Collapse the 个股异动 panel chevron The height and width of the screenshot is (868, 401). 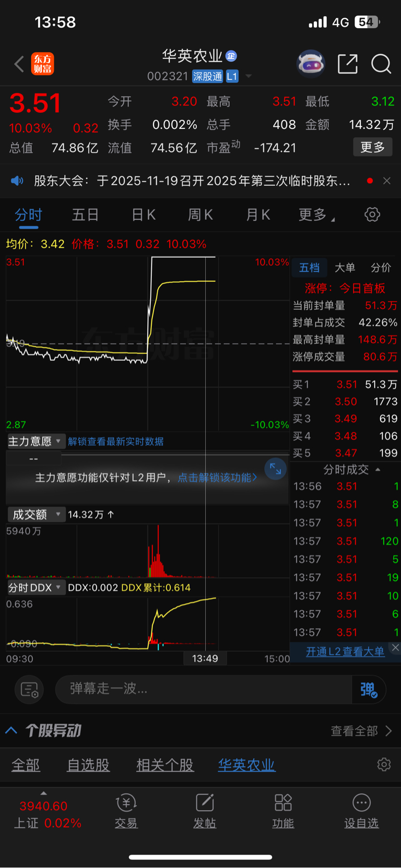[x=11, y=730]
